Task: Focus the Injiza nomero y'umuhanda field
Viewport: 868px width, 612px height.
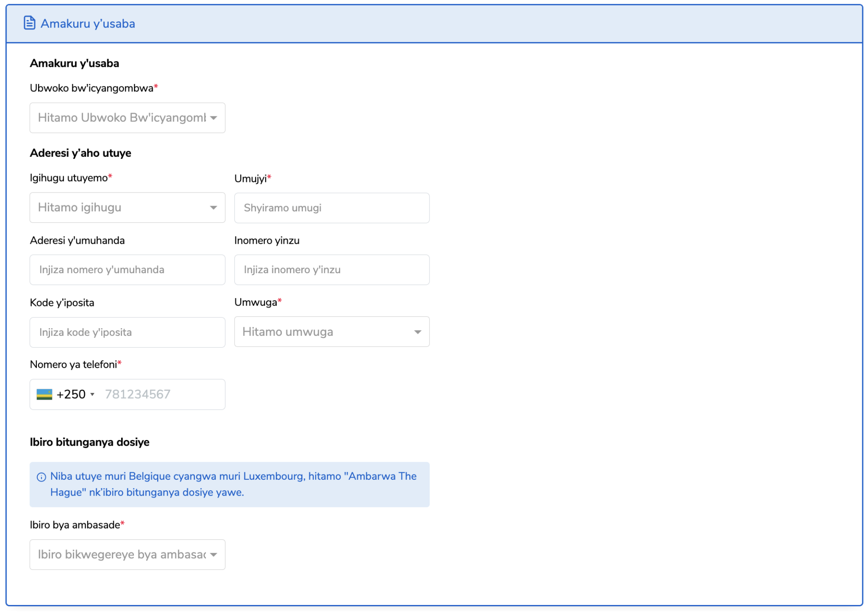Action: coord(127,270)
